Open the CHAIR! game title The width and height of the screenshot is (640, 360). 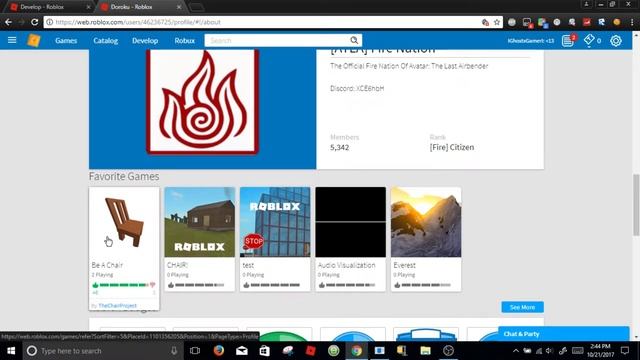[177, 265]
